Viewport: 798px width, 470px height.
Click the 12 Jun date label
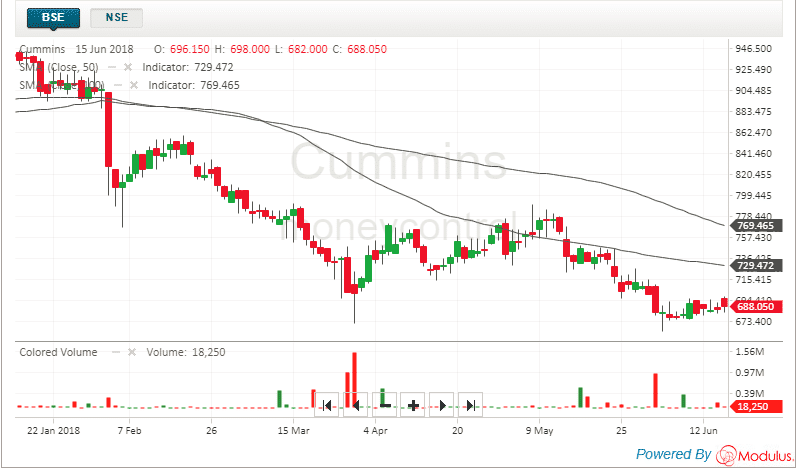(703, 430)
